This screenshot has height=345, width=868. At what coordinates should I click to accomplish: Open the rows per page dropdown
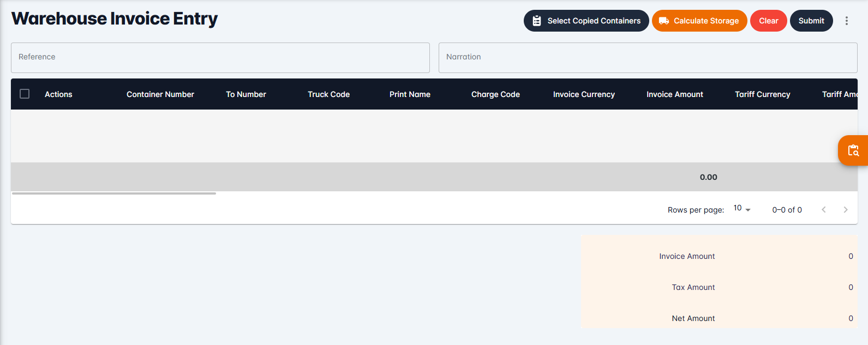pyautogui.click(x=742, y=209)
